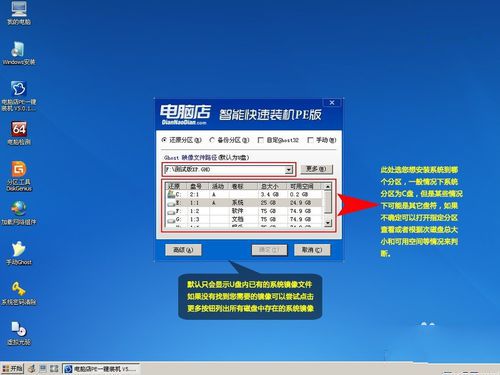
Task: Click the 高级 button
Action: pos(183,250)
